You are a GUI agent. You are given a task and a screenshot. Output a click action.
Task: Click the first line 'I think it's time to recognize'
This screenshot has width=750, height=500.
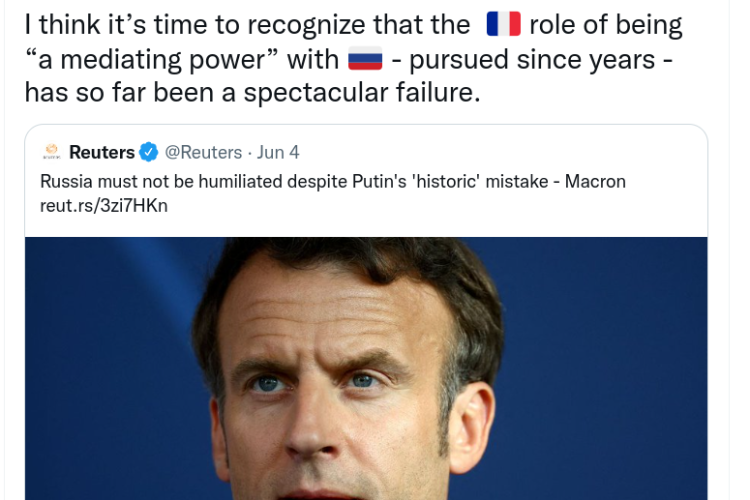tap(246, 25)
